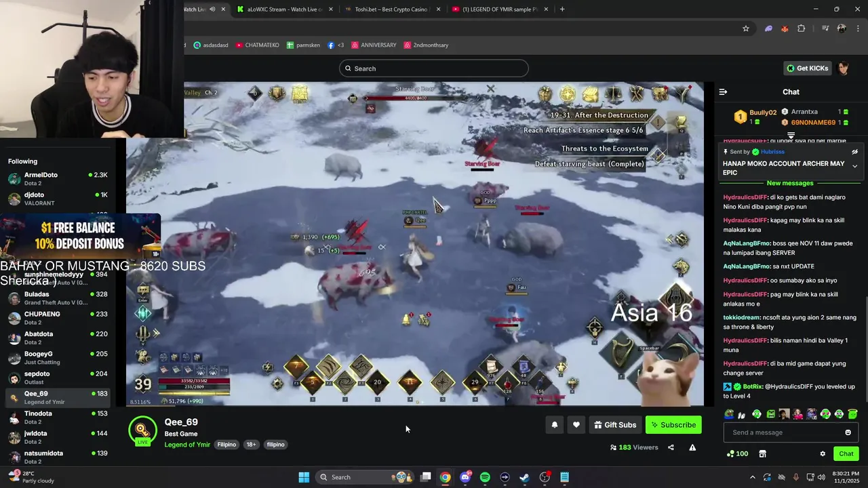Viewport: 868px width, 488px height.
Task: Open Chrome three-dot menu
Action: click(x=856, y=28)
